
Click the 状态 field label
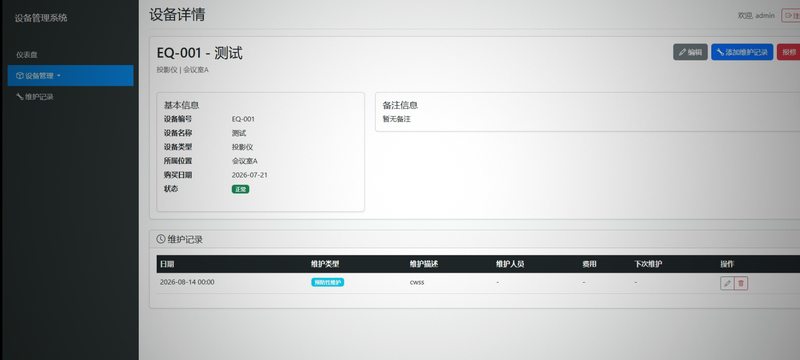click(x=171, y=189)
